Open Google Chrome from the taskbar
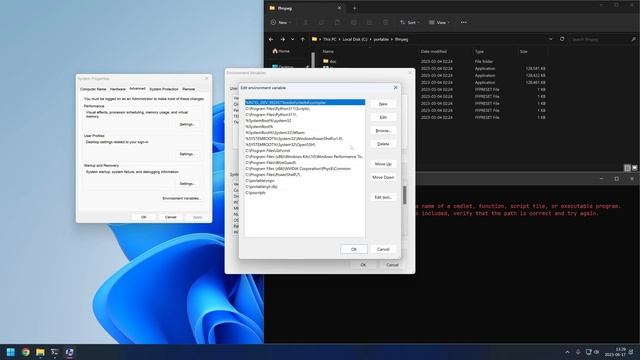Image resolution: width=640 pixels, height=360 pixels. point(25,352)
